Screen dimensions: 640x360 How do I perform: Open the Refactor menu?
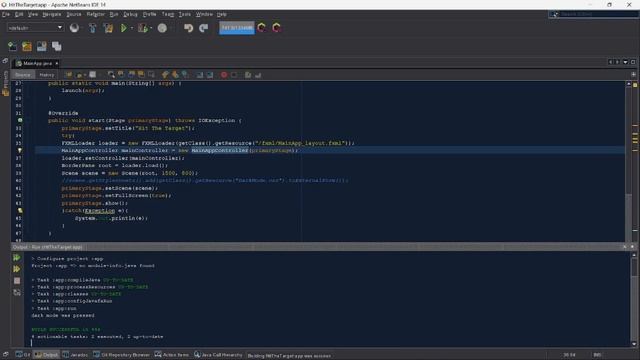point(96,14)
